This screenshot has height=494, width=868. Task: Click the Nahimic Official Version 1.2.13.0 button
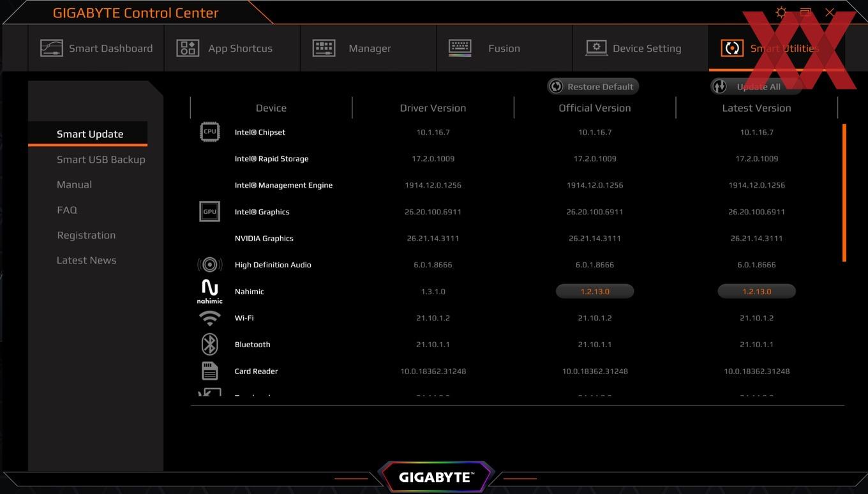point(595,291)
